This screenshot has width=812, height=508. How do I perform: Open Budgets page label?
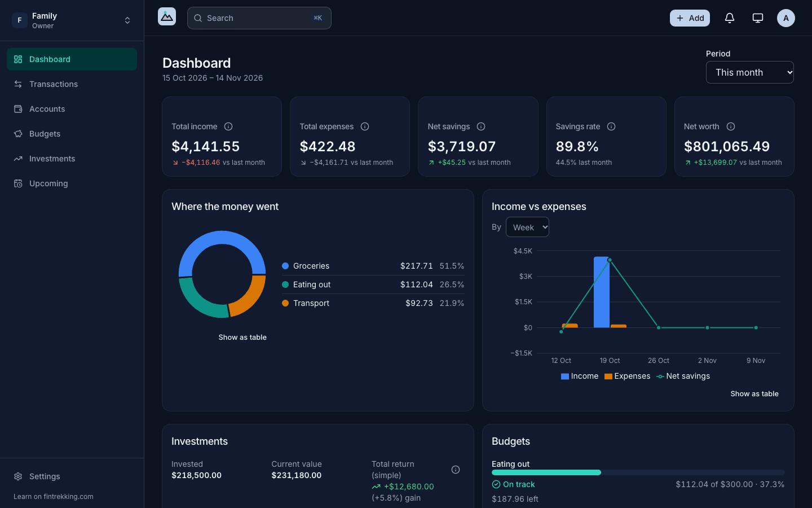(45, 134)
